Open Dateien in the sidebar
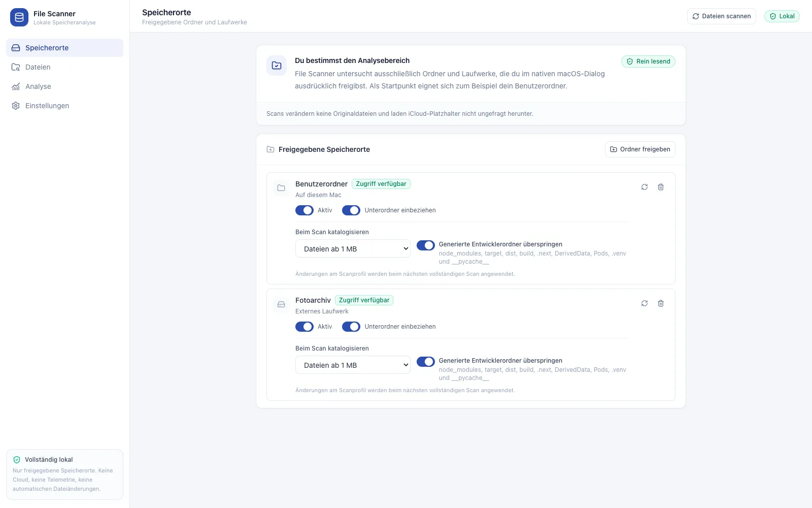Screen dimensions: 812x508 [x=64, y=67]
